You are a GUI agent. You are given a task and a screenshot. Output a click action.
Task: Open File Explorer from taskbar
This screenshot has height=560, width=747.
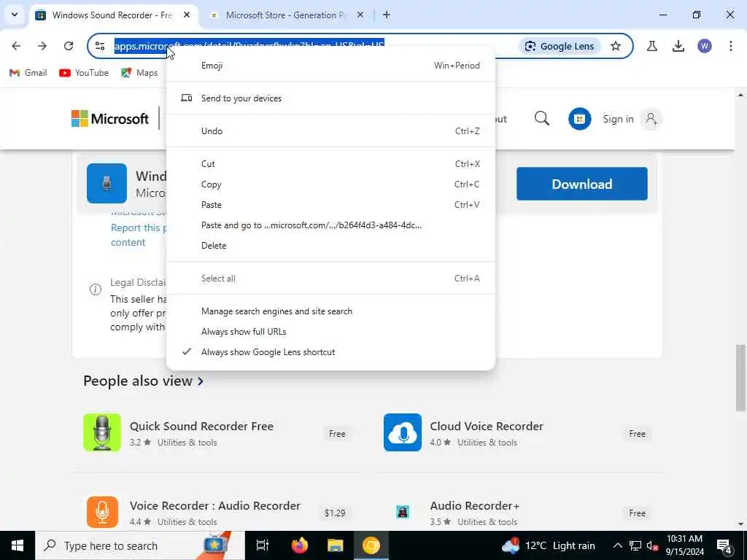tap(336, 545)
